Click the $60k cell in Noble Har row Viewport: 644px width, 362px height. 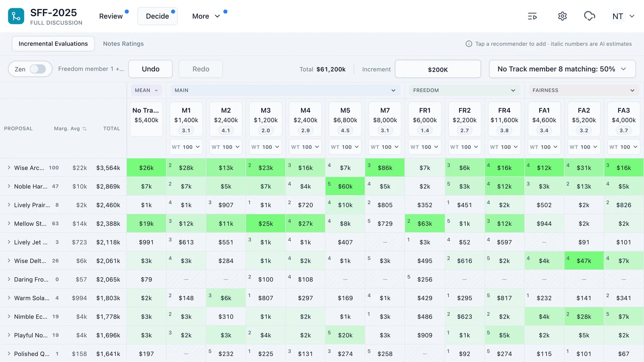(345, 186)
